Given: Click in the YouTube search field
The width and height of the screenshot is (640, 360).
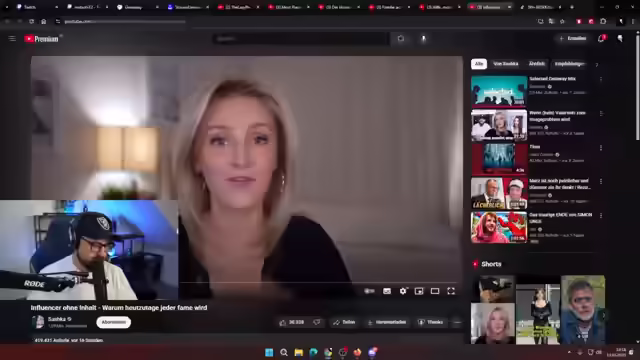Looking at the screenshot, I should pos(300,39).
